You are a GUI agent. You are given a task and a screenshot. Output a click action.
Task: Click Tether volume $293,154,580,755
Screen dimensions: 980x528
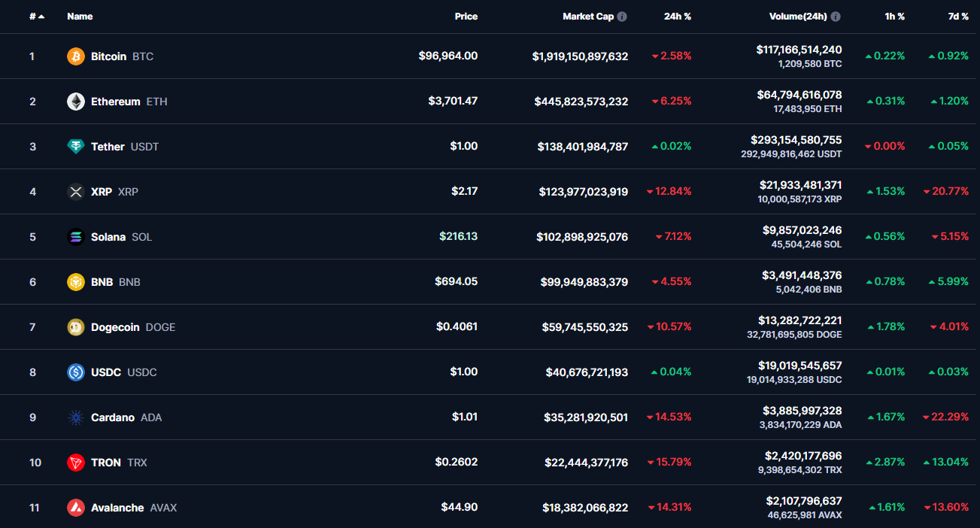point(796,140)
